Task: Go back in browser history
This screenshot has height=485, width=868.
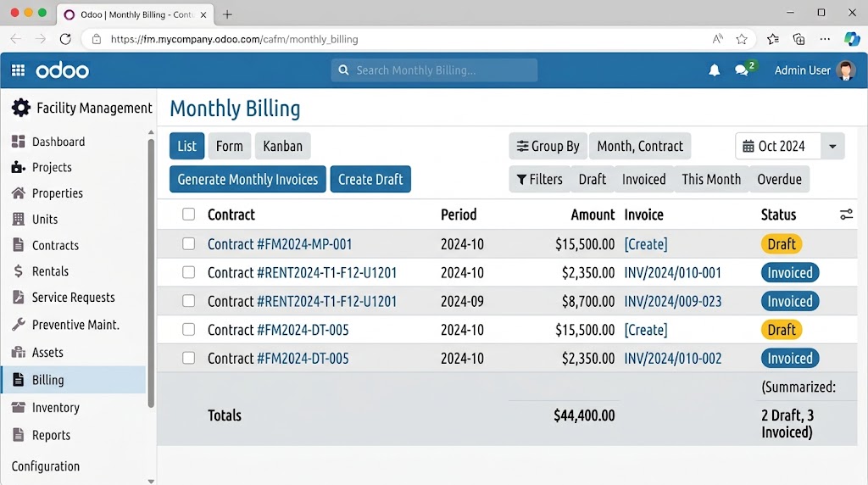Action: [x=15, y=39]
